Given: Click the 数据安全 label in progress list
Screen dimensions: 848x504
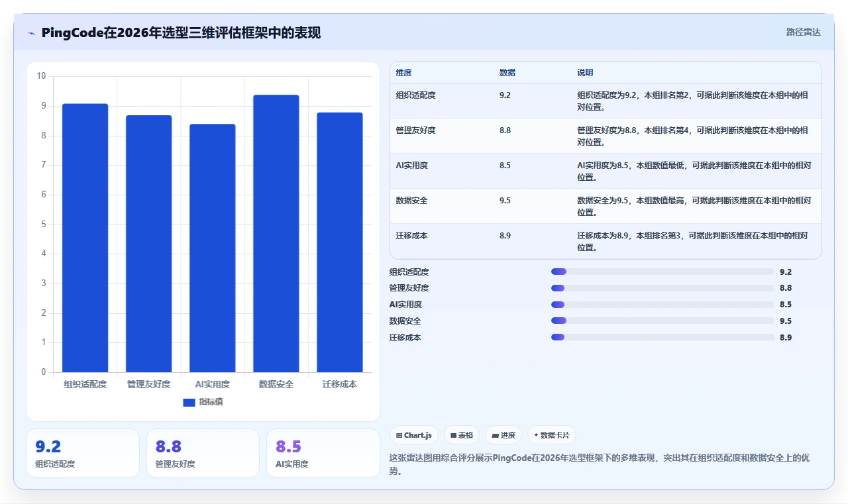Looking at the screenshot, I should 405,321.
